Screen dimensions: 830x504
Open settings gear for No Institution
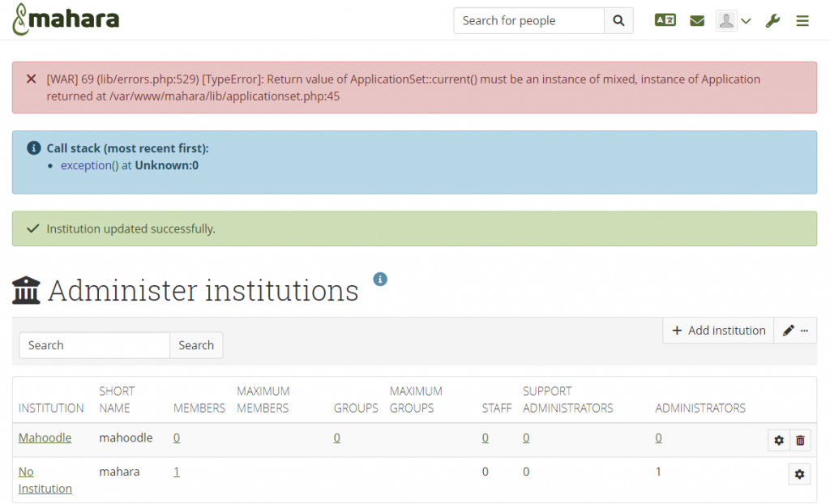click(799, 474)
